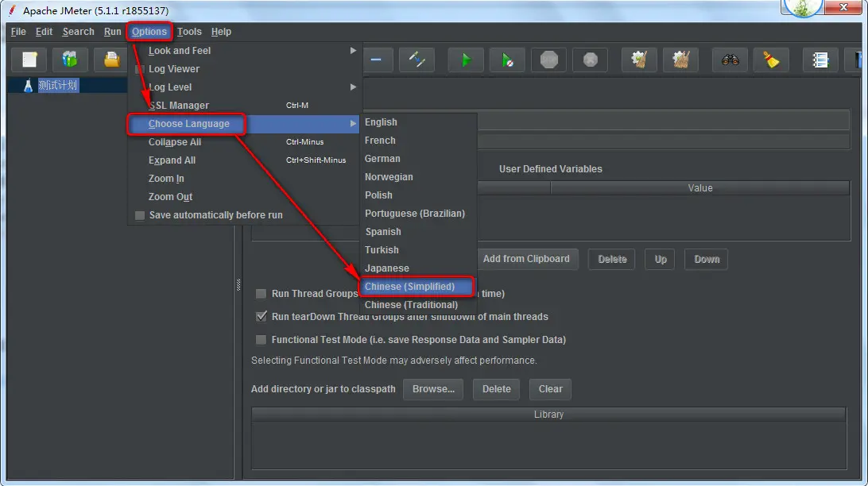868x486 pixels.
Task: Click the User Defined Variables label
Action: pos(550,169)
